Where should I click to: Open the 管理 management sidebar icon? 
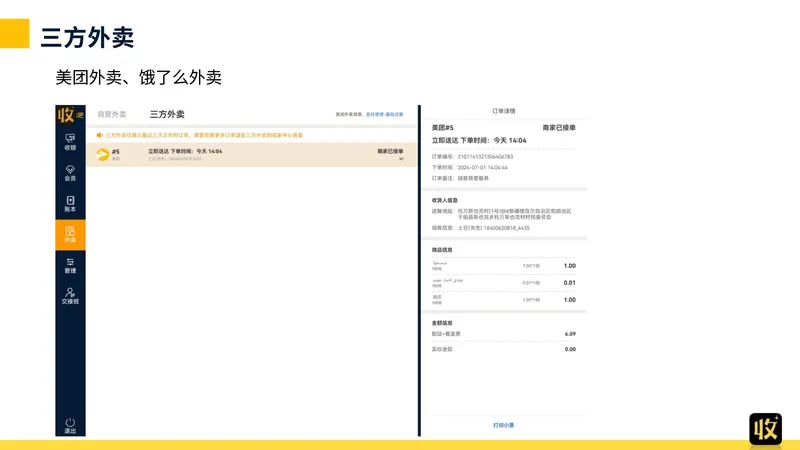[x=70, y=265]
